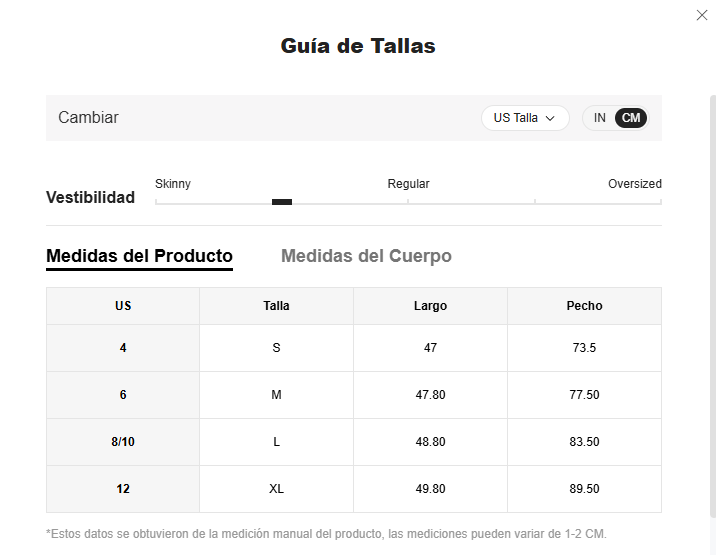Close the Guía de Tallas dialog
The image size is (716, 555).
[702, 15]
